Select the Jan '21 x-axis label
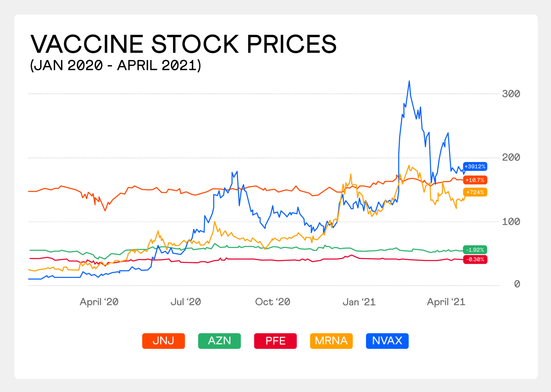Image resolution: width=551 pixels, height=392 pixels. [x=359, y=302]
